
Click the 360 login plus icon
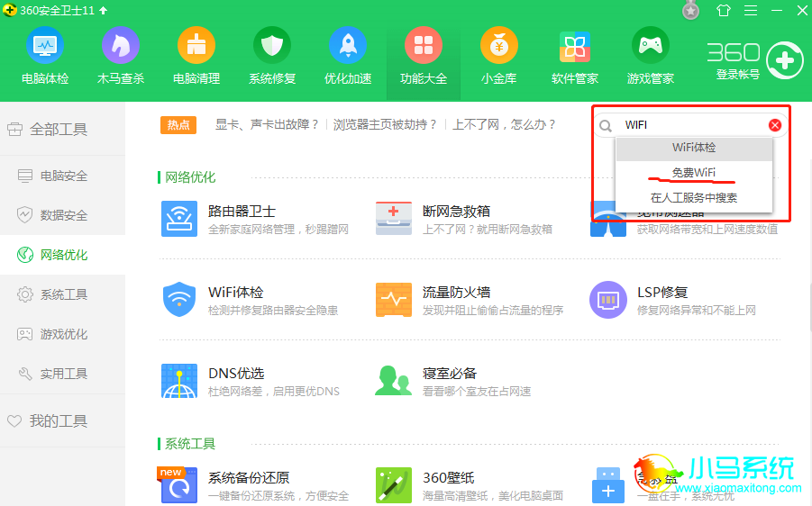[785, 60]
